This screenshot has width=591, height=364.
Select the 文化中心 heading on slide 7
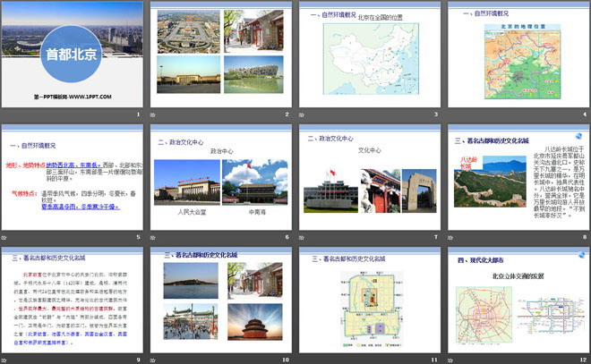pyautogui.click(x=370, y=151)
